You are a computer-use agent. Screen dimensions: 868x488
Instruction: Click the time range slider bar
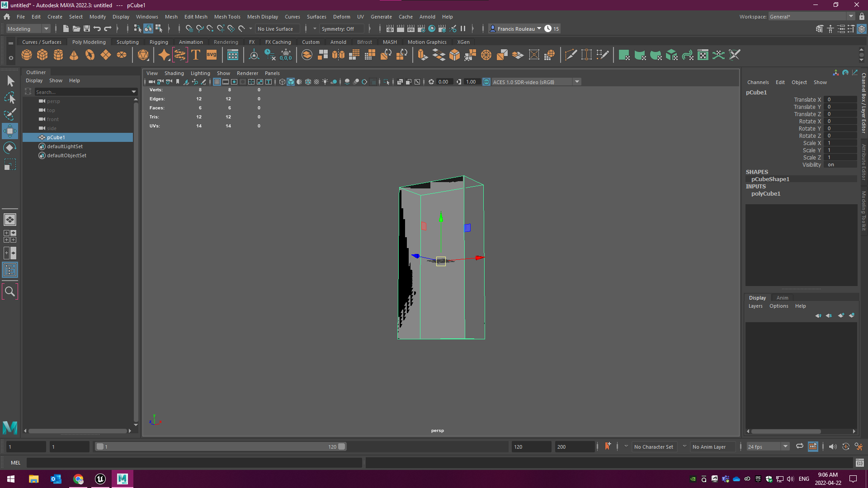221,447
